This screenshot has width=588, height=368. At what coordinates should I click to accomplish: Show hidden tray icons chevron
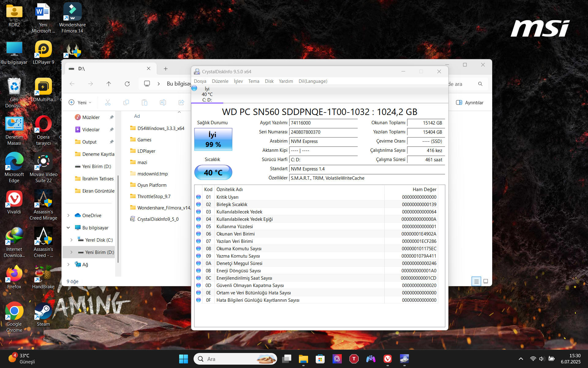click(521, 359)
